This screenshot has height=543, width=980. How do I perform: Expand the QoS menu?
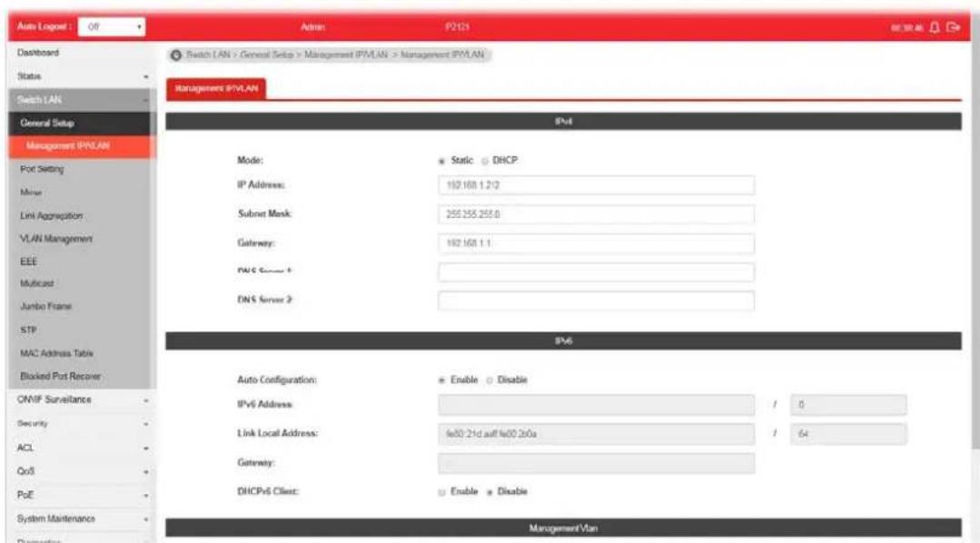(81, 471)
